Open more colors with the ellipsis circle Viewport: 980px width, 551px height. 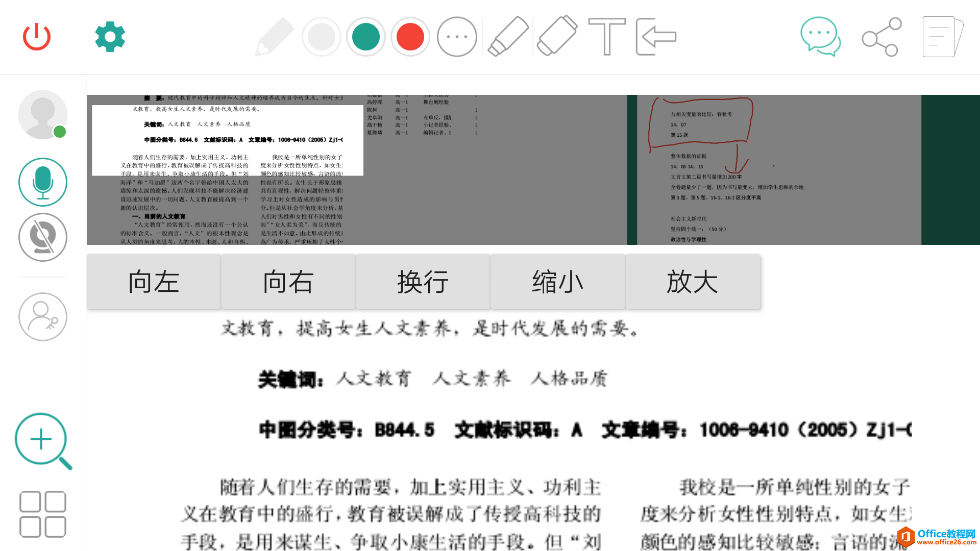pyautogui.click(x=457, y=37)
